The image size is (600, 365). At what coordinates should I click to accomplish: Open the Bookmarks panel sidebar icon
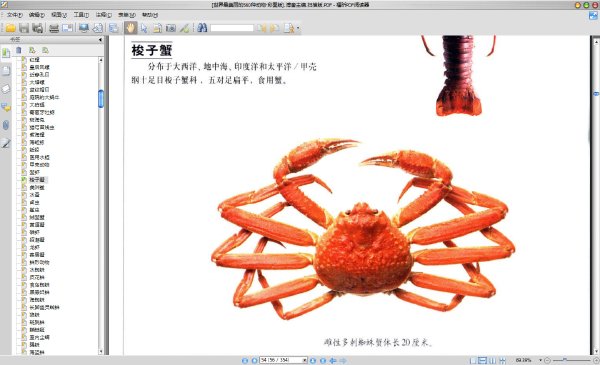[x=6, y=53]
